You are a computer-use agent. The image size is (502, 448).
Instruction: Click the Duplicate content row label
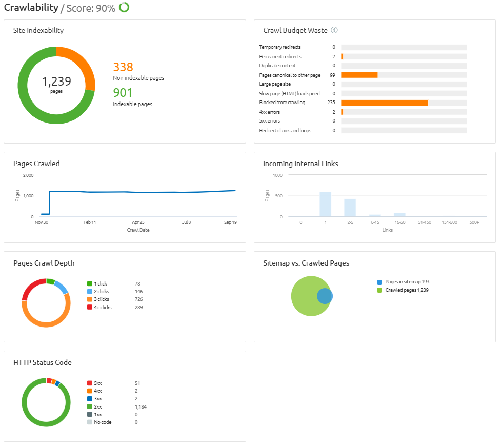pos(277,65)
